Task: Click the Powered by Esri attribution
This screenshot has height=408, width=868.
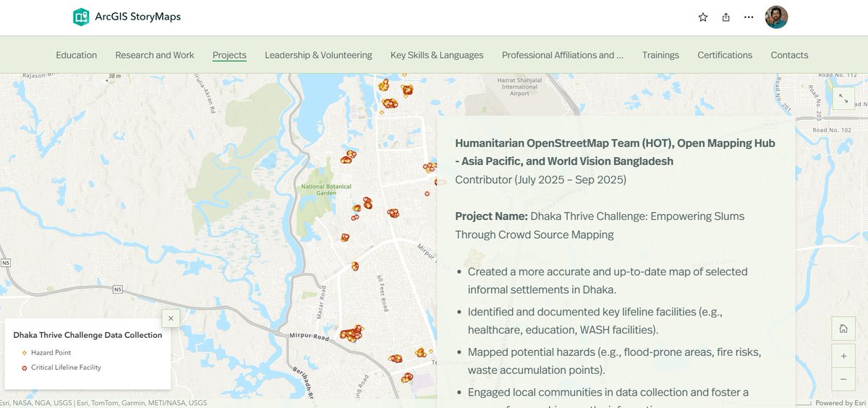Action: (x=839, y=403)
